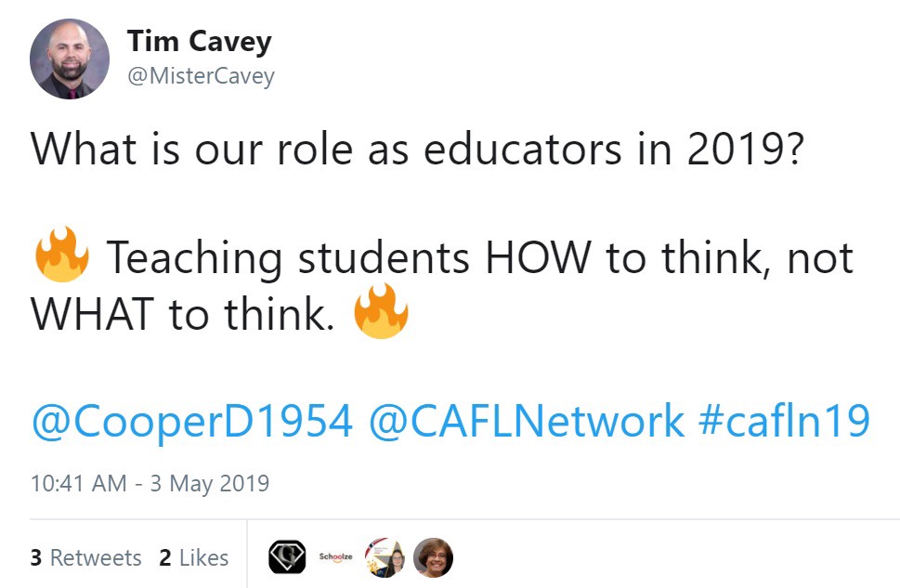900x588 pixels.
Task: Click the #cafln19 hashtag
Action: coord(783,421)
